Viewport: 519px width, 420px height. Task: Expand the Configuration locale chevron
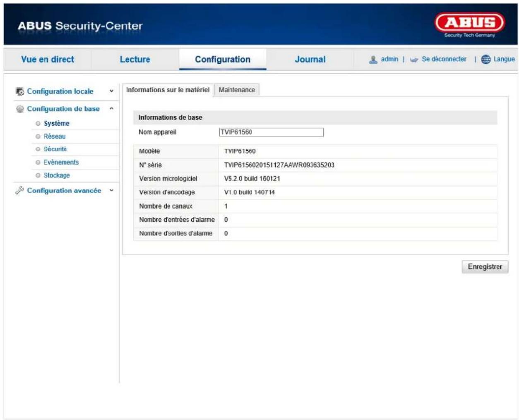point(111,91)
